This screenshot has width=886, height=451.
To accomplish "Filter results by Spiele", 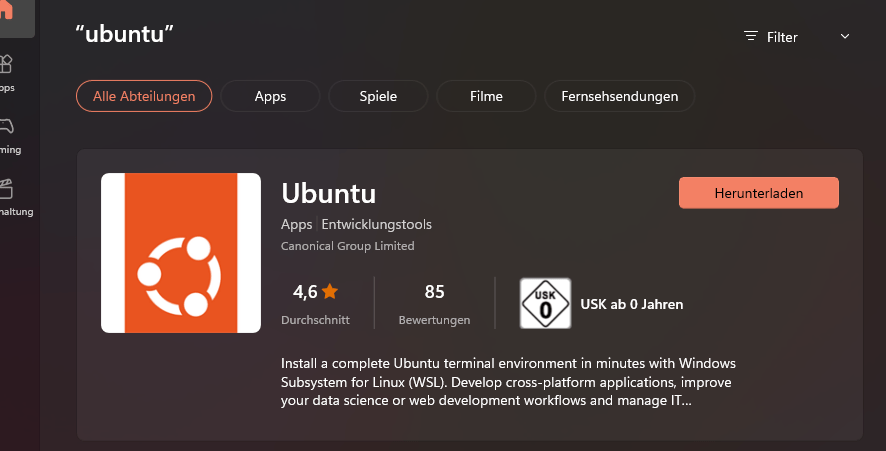I will click(x=378, y=96).
